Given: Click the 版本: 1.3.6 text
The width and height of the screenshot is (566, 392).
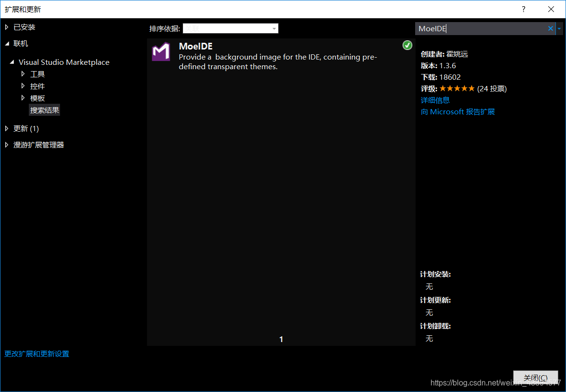Looking at the screenshot, I should (438, 66).
